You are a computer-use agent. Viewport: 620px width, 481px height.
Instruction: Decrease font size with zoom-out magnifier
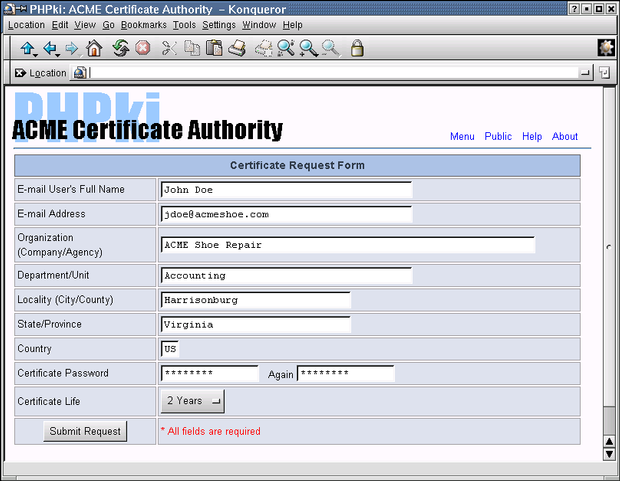(331, 48)
